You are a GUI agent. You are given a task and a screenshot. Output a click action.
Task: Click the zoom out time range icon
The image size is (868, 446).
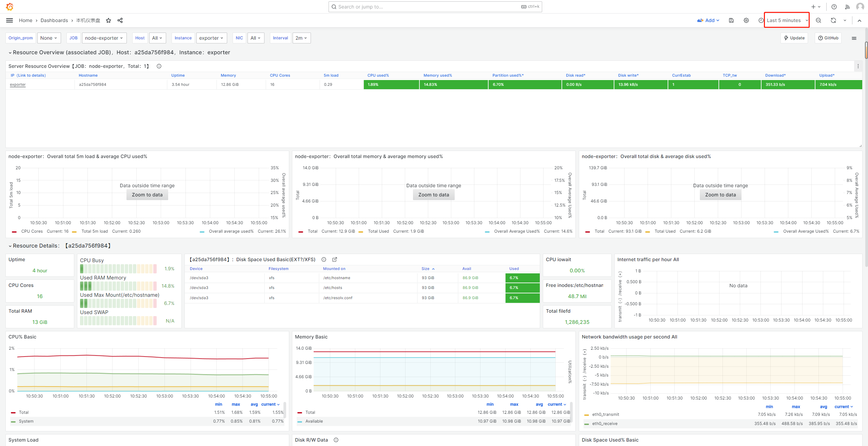818,20
